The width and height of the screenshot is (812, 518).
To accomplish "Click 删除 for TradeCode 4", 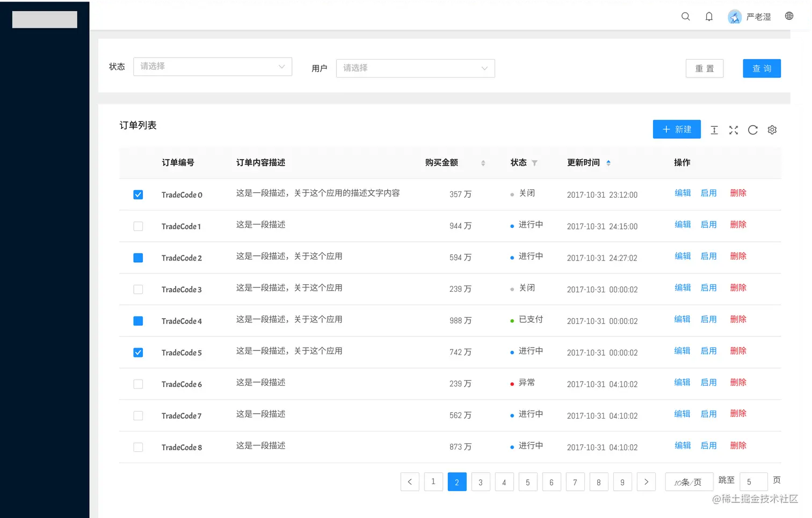I will (738, 319).
